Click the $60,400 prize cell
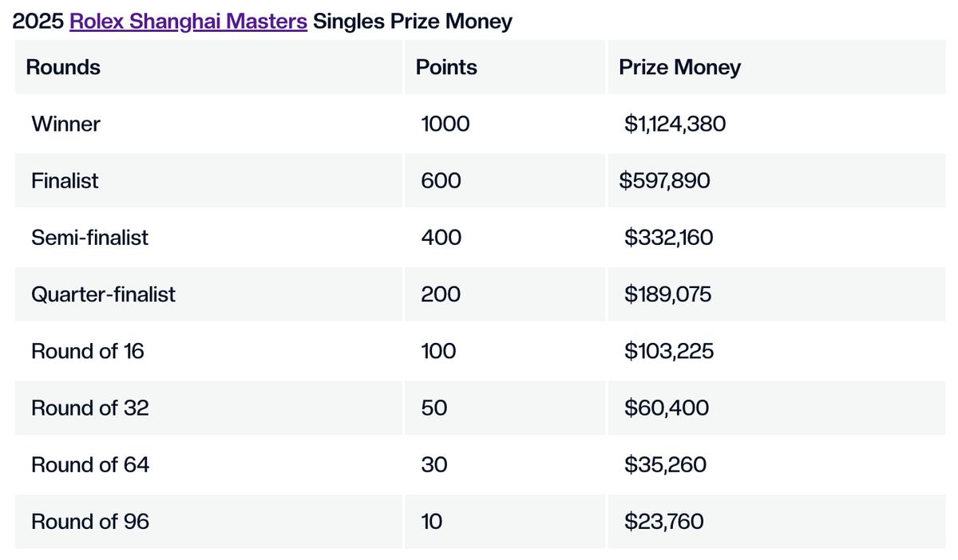The image size is (958, 560). coord(666,408)
